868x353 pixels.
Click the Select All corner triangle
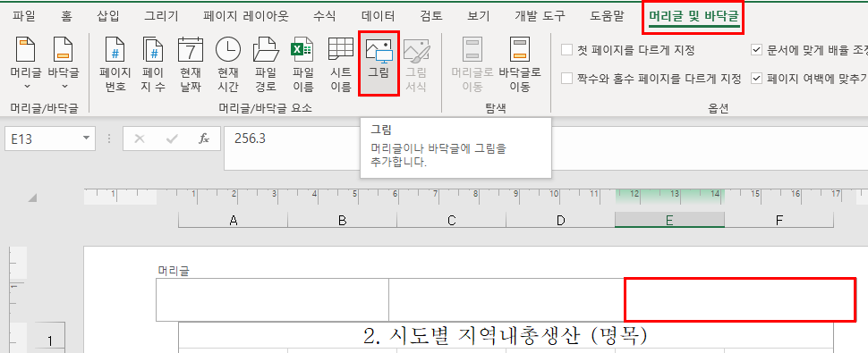(33, 198)
